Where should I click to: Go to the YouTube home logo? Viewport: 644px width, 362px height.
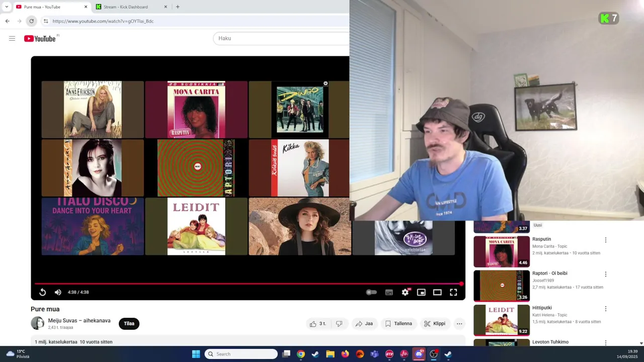click(40, 39)
